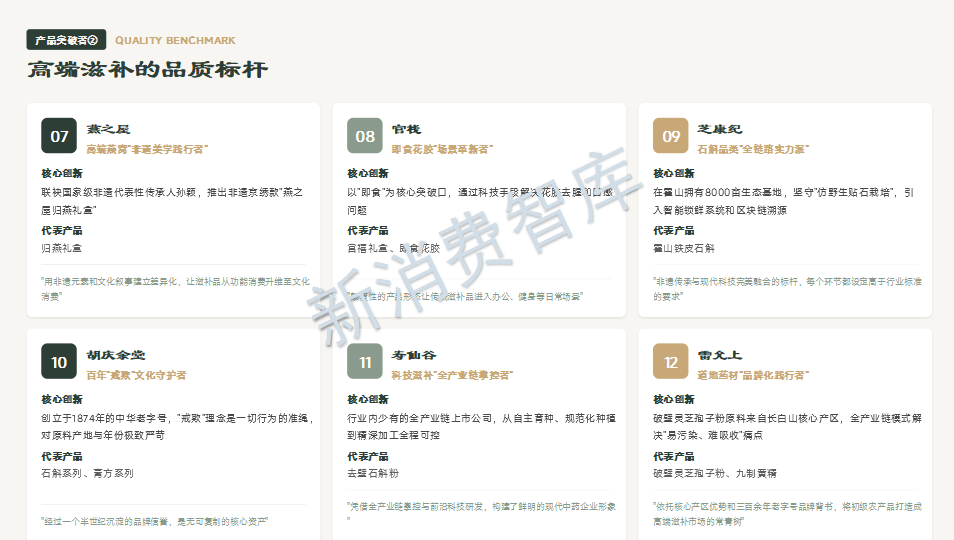
Task: Select the grey-green 08 number badge
Action: [365, 136]
